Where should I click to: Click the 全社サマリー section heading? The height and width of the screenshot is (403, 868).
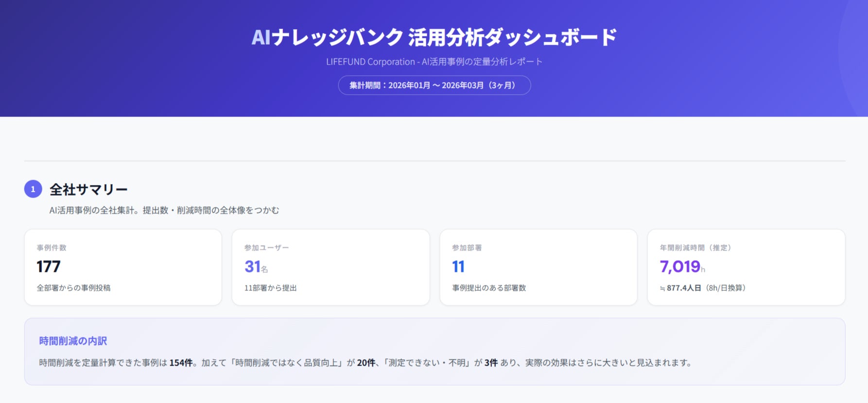88,189
